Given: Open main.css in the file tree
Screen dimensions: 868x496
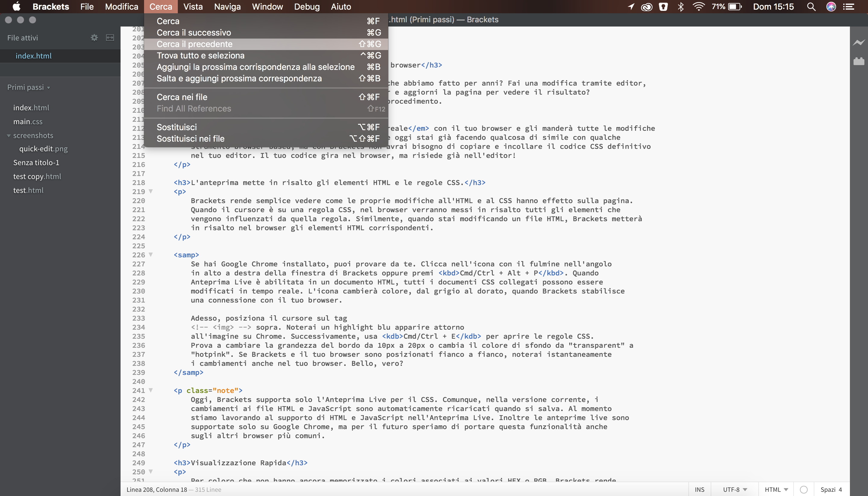Looking at the screenshot, I should tap(28, 122).
